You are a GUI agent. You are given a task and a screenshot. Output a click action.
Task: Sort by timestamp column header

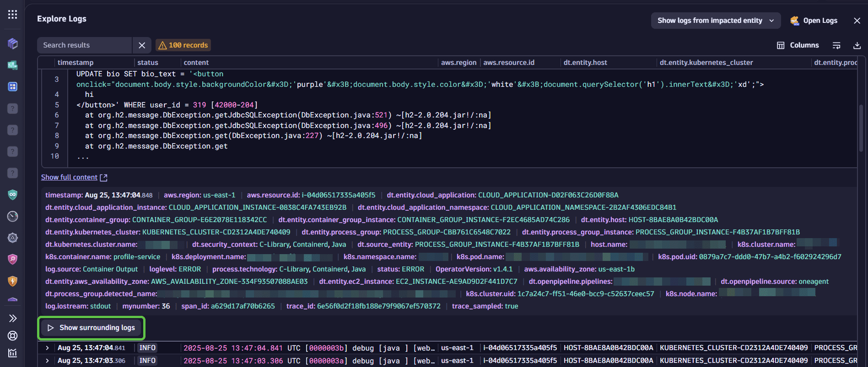(75, 63)
